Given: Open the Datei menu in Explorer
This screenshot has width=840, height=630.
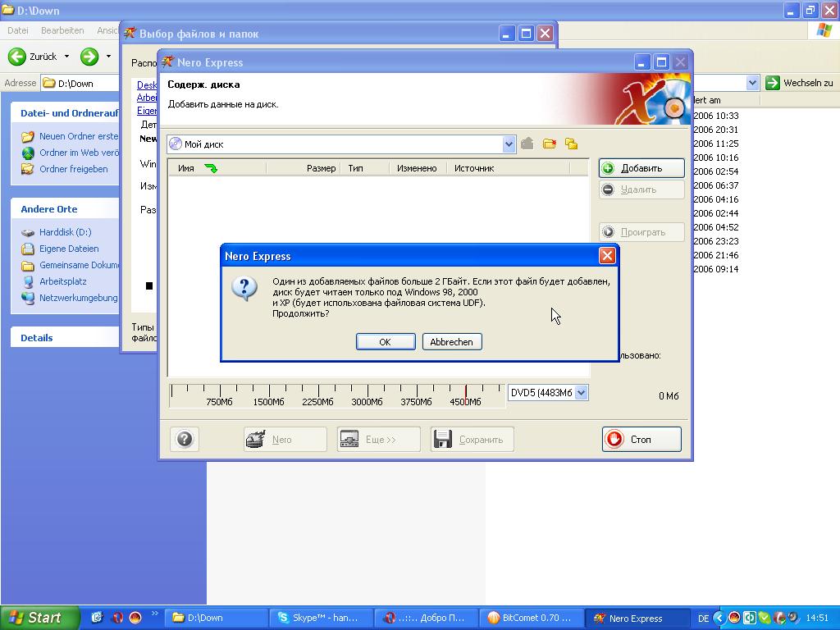Looking at the screenshot, I should pos(18,30).
